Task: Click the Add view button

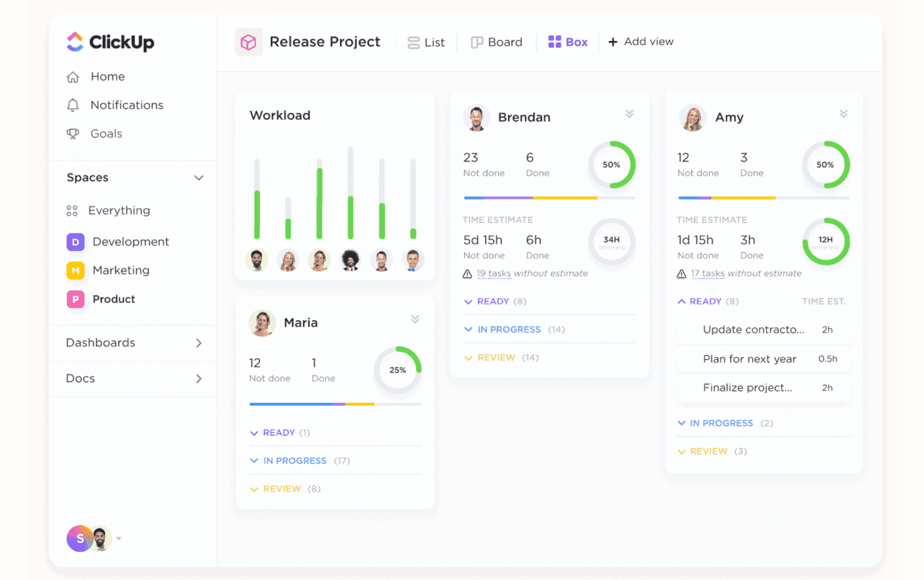Action: (641, 42)
